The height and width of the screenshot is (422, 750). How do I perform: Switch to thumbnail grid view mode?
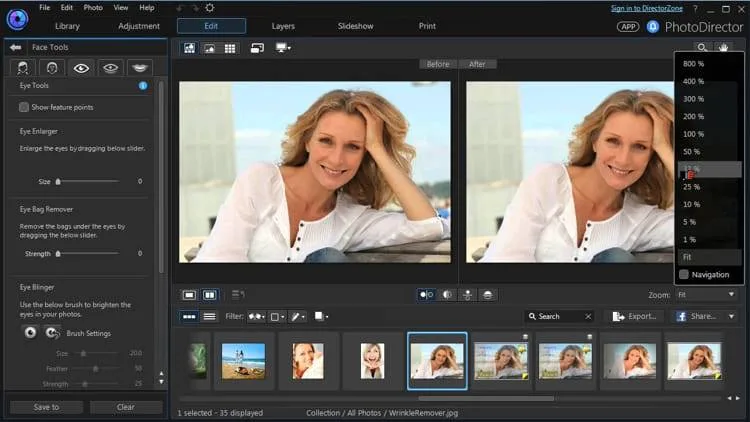[230, 48]
